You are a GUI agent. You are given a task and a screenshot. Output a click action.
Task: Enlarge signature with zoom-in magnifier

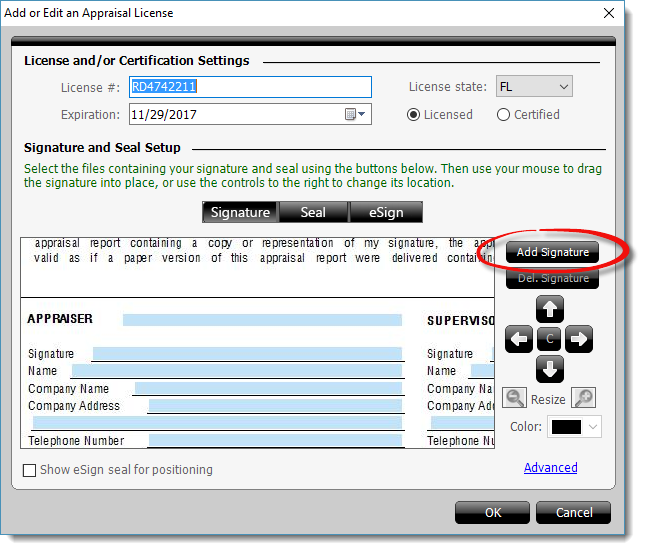click(x=583, y=398)
